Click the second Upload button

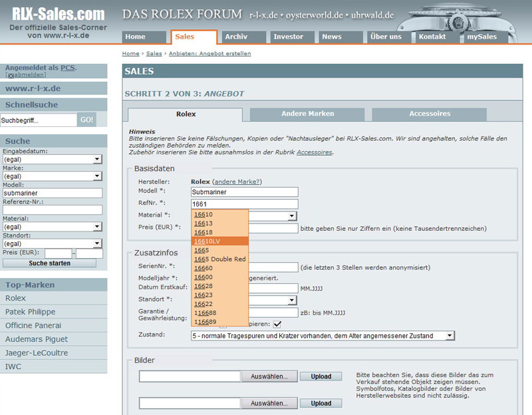(x=321, y=403)
